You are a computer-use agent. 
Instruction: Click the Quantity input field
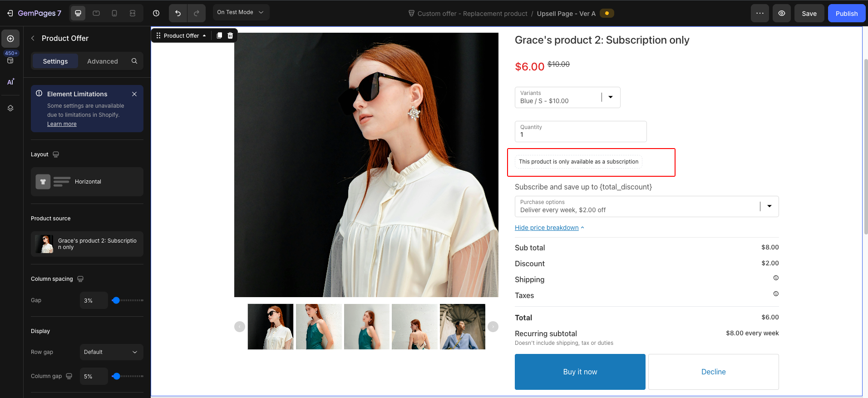pos(581,131)
